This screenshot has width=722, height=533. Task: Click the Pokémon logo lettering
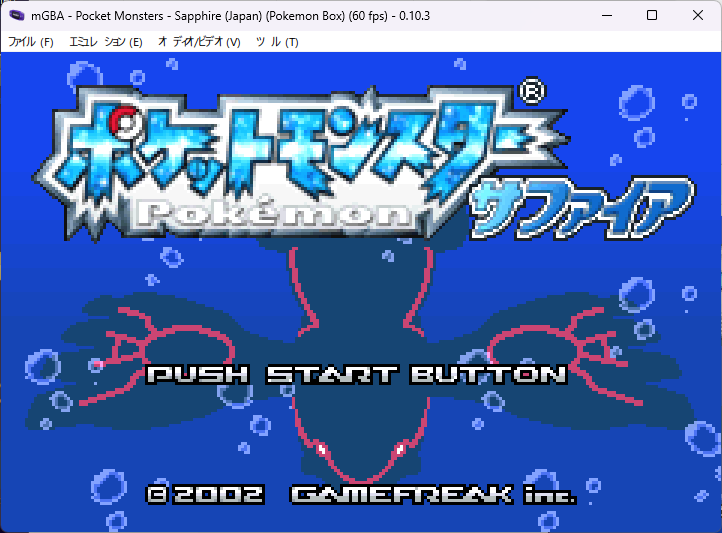point(275,214)
